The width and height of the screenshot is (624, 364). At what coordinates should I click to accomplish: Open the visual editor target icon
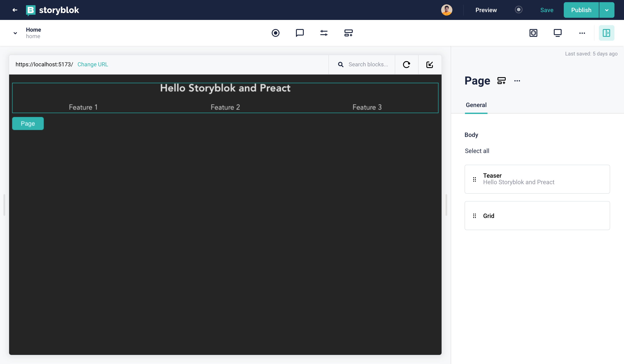pyautogui.click(x=275, y=33)
